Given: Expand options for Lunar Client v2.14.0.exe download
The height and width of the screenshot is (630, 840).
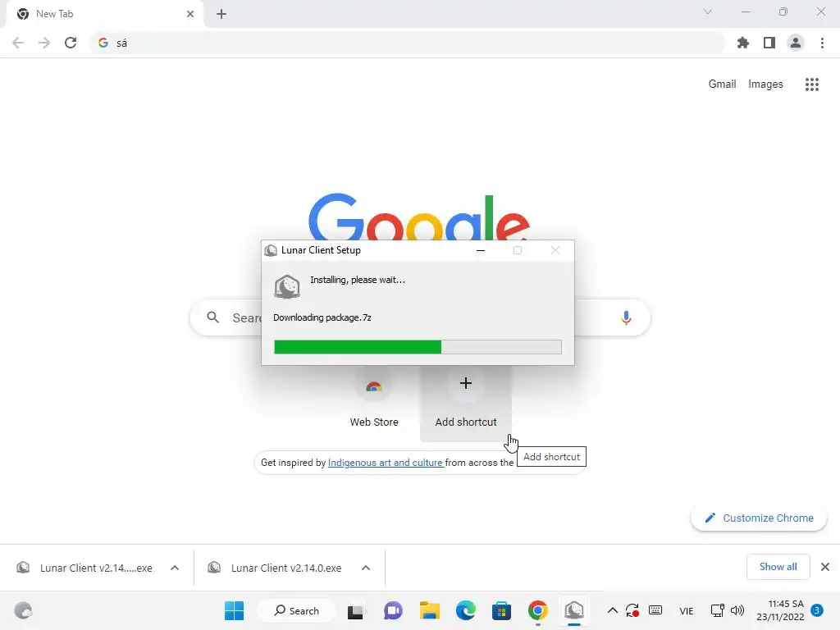Looking at the screenshot, I should pos(366,568).
